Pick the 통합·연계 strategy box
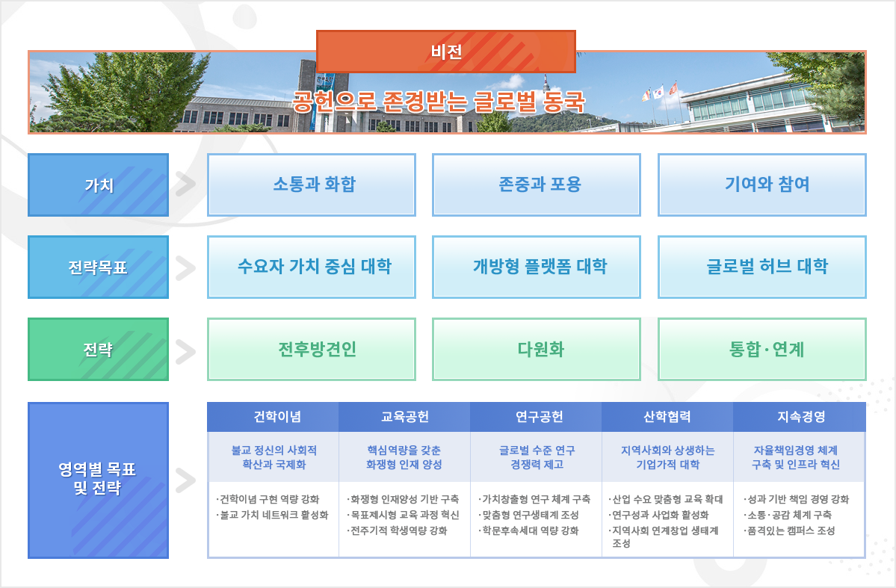 pos(762,349)
